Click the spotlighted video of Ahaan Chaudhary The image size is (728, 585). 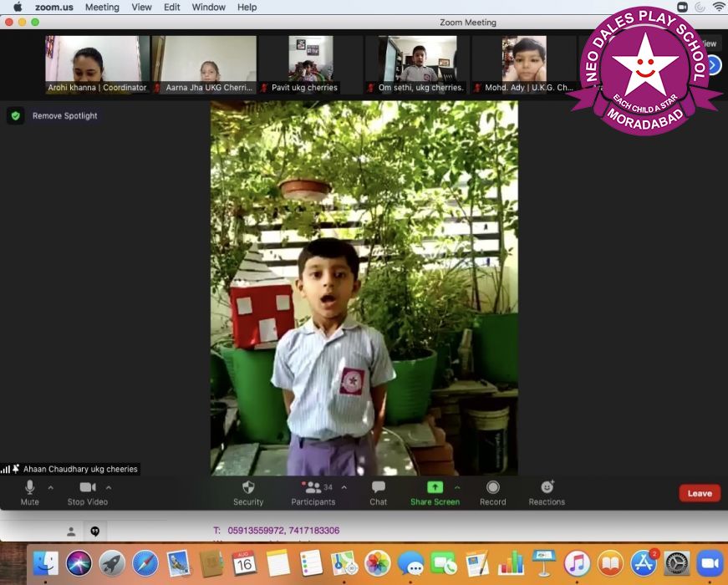coord(364,287)
